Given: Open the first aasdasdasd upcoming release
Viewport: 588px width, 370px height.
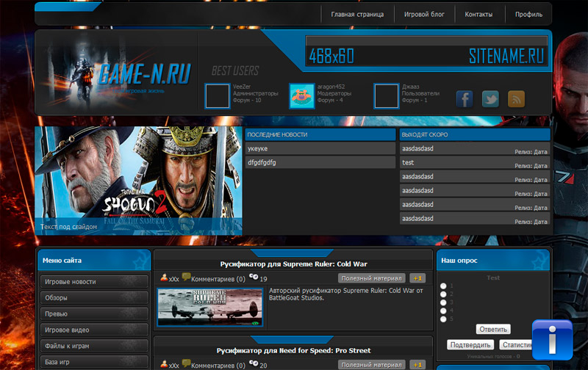Looking at the screenshot, I should (475, 149).
